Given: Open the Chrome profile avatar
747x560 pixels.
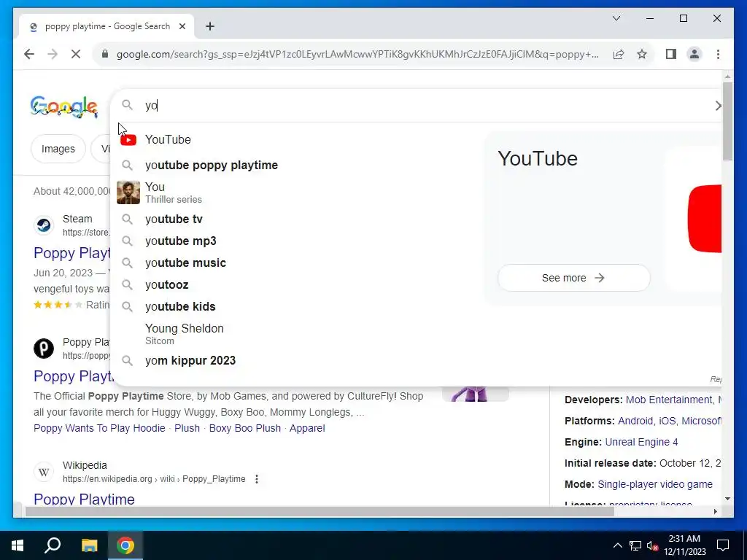Looking at the screenshot, I should coord(694,54).
